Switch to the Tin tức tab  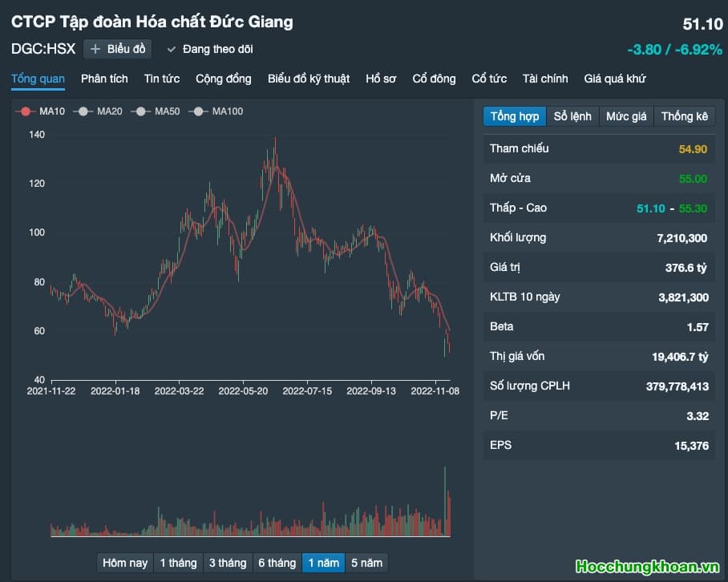pos(162,79)
